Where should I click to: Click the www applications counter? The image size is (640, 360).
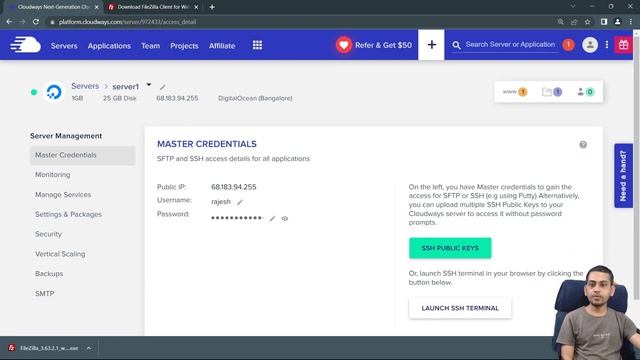click(x=515, y=92)
